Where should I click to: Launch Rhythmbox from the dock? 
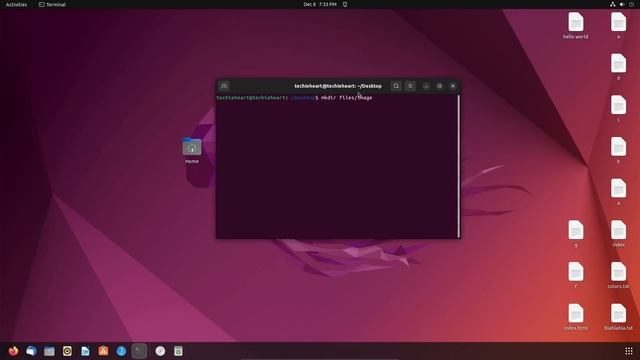point(67,351)
